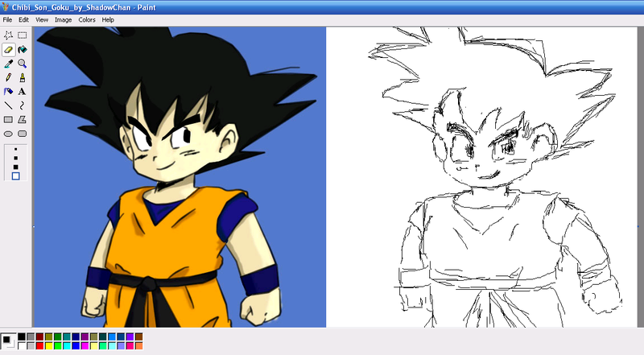Pick the brown palette swatch
Screen dimensions: 644x355
[138, 336]
